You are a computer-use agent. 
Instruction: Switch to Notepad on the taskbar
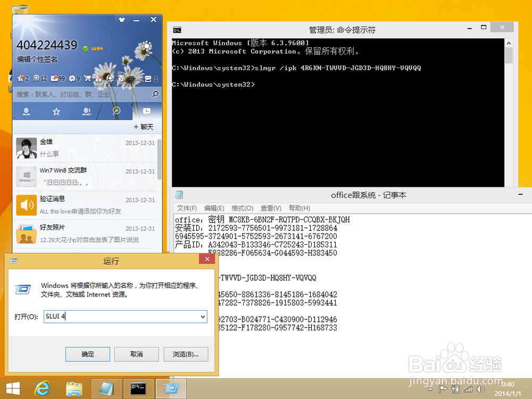(106, 389)
